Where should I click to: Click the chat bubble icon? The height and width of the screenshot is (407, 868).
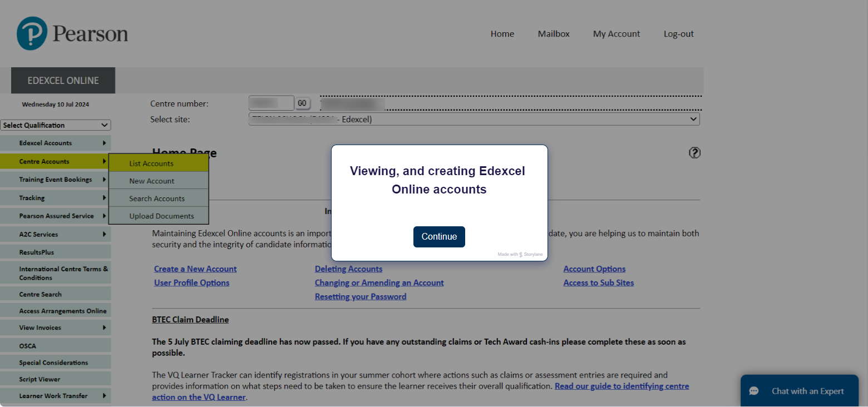[x=754, y=391]
